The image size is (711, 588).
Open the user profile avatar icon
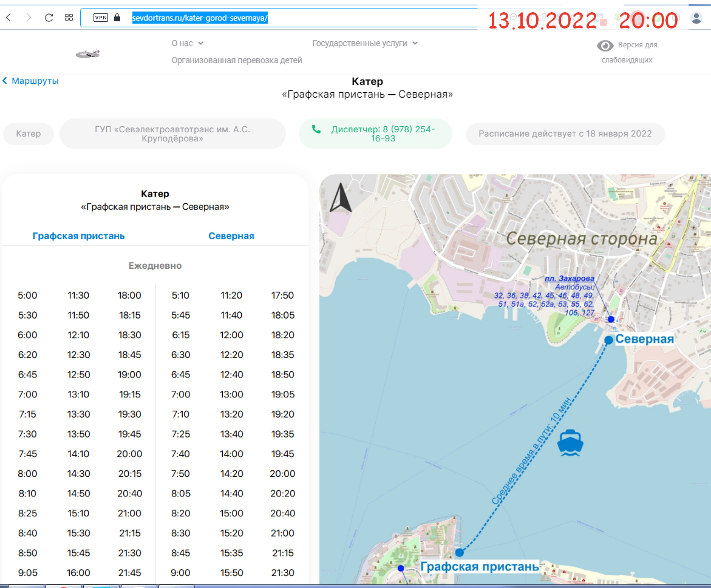point(696,18)
